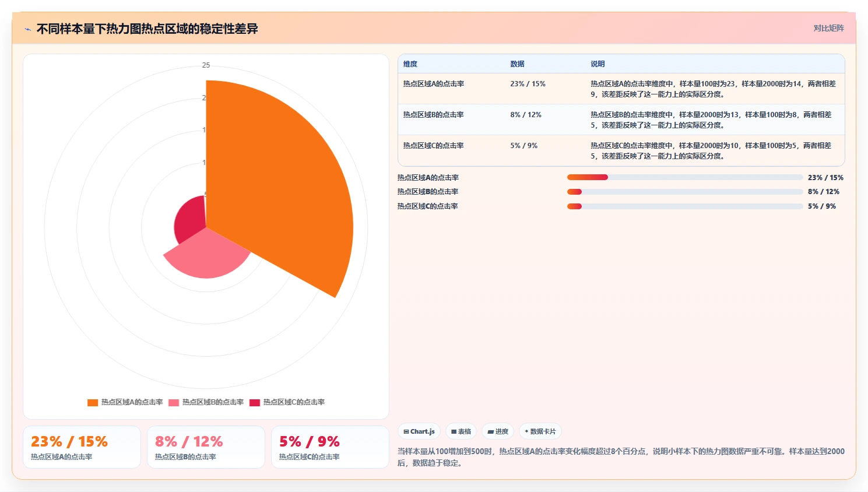The height and width of the screenshot is (492, 868).
Task: Click progress bar for 热点区域B的点击率
Action: click(x=685, y=192)
